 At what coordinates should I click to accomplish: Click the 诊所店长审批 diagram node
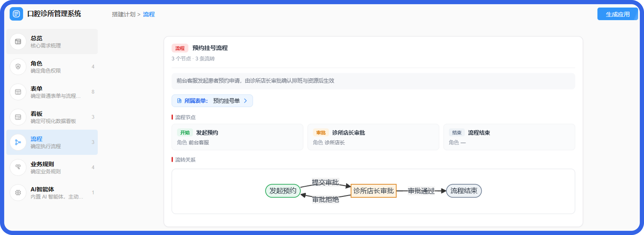[374, 191]
